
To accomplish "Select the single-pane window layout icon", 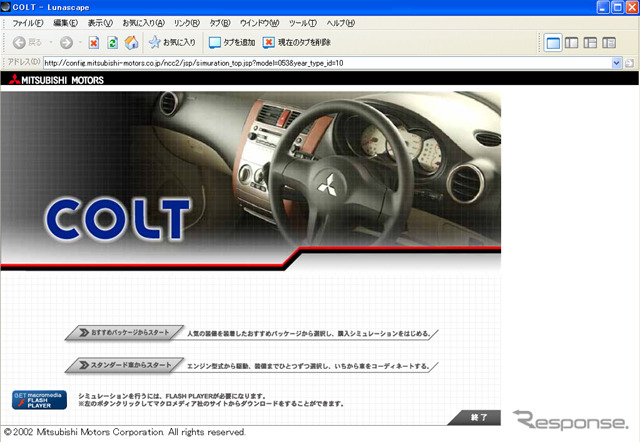I will tap(554, 43).
